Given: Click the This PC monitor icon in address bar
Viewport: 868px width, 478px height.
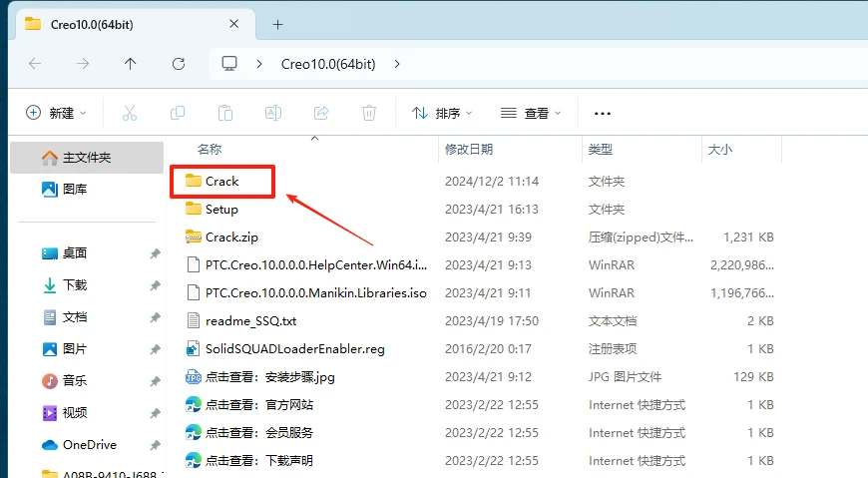Looking at the screenshot, I should point(229,64).
